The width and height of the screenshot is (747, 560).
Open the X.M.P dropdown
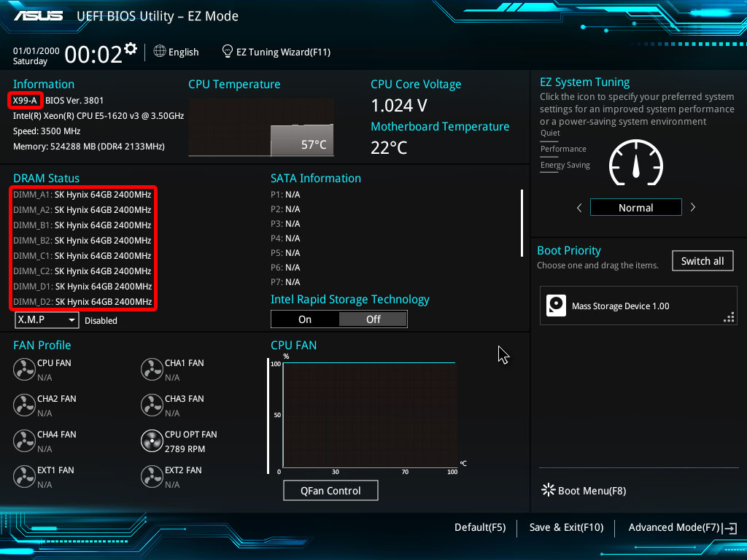pos(47,320)
